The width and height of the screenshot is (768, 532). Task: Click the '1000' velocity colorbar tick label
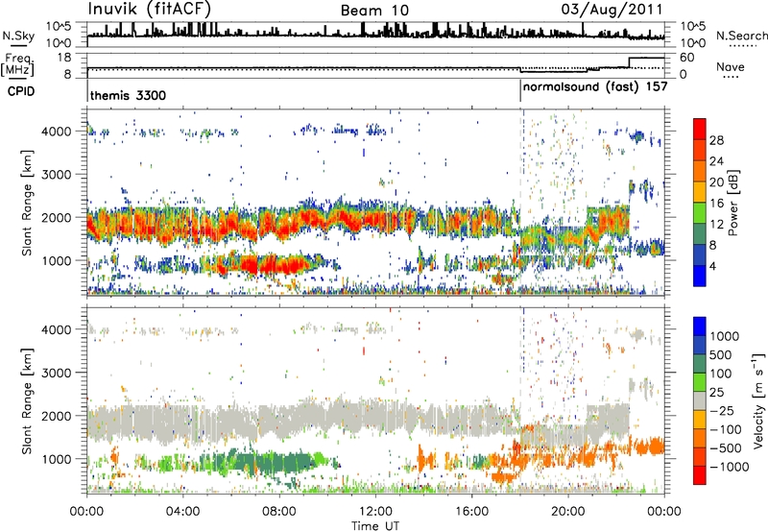725,336
